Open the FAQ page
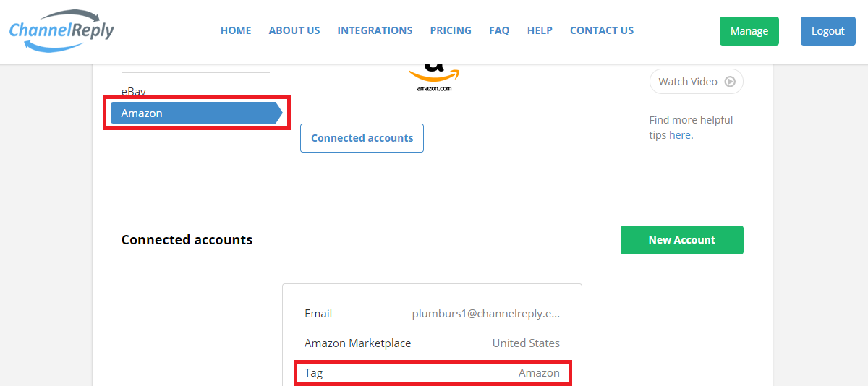 [x=499, y=30]
